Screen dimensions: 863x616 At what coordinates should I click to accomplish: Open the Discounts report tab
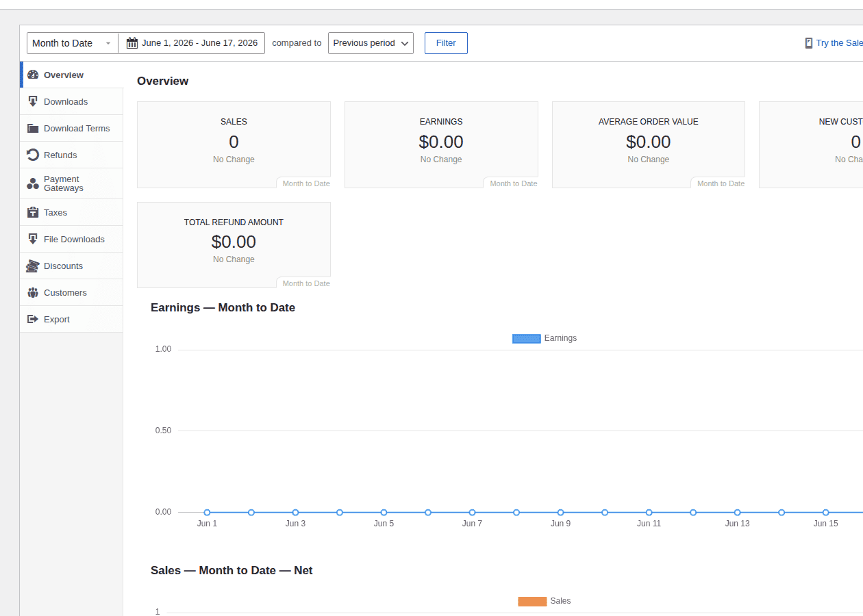(72, 266)
